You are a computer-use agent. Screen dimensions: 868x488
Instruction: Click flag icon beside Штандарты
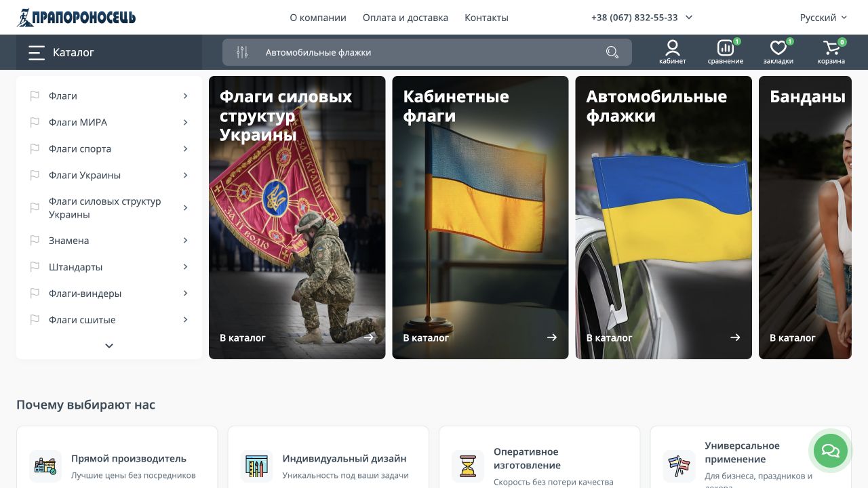click(35, 267)
